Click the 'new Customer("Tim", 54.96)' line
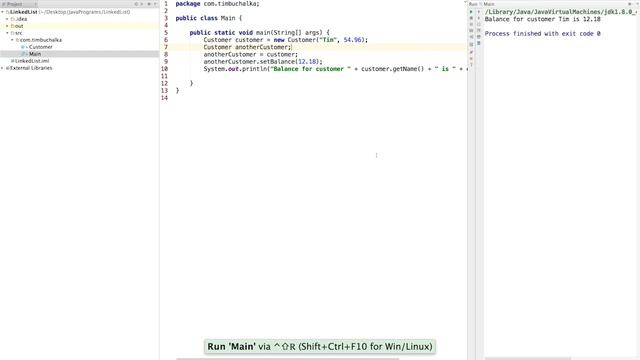 pos(286,40)
